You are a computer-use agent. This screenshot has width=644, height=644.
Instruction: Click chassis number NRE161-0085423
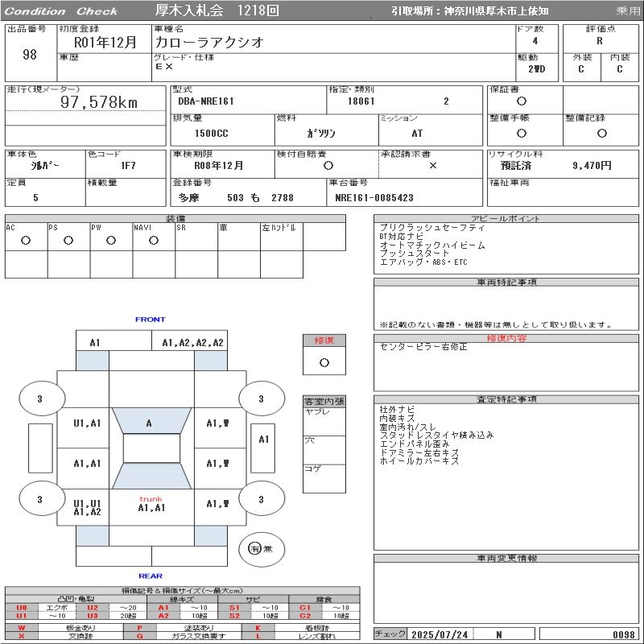pyautogui.click(x=374, y=198)
